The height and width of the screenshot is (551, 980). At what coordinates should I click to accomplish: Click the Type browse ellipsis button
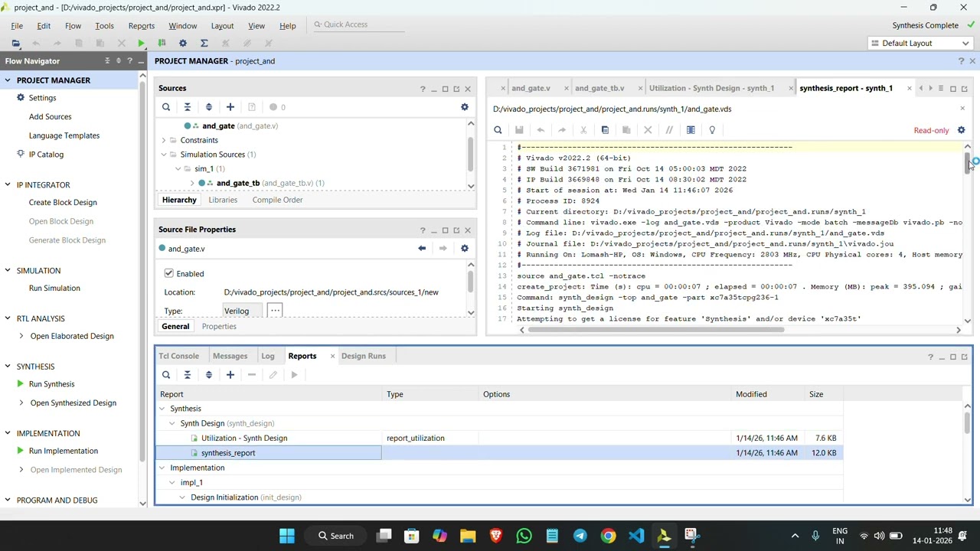tap(275, 311)
